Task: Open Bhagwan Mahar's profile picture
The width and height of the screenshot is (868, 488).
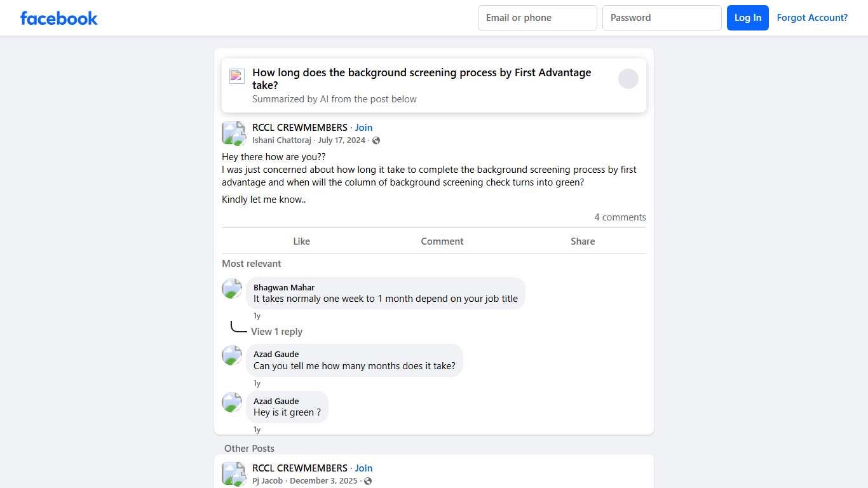Action: click(x=232, y=288)
